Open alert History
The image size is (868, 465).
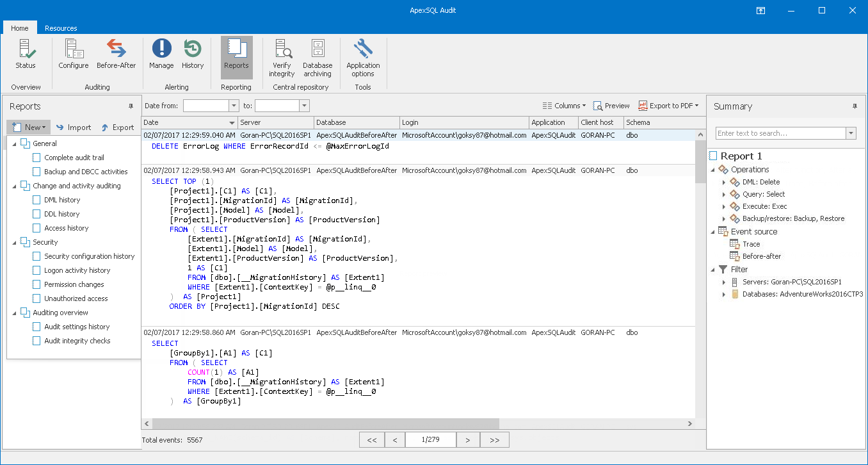[x=193, y=54]
